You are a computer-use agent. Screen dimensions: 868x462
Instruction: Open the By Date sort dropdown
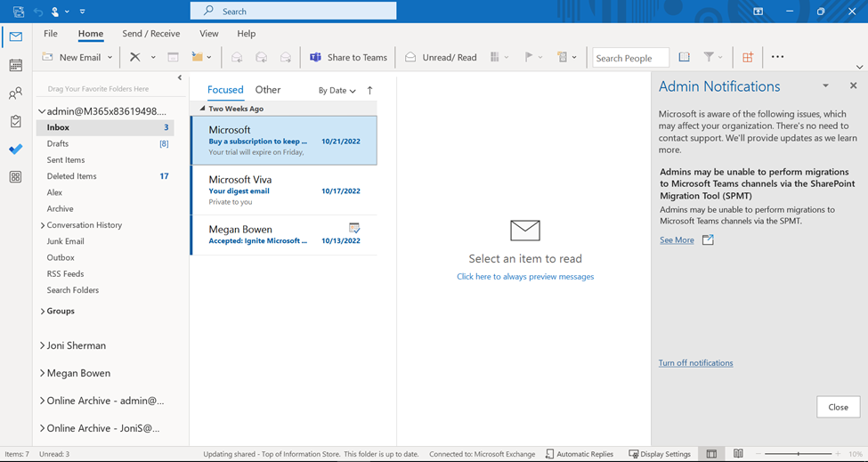click(x=337, y=91)
